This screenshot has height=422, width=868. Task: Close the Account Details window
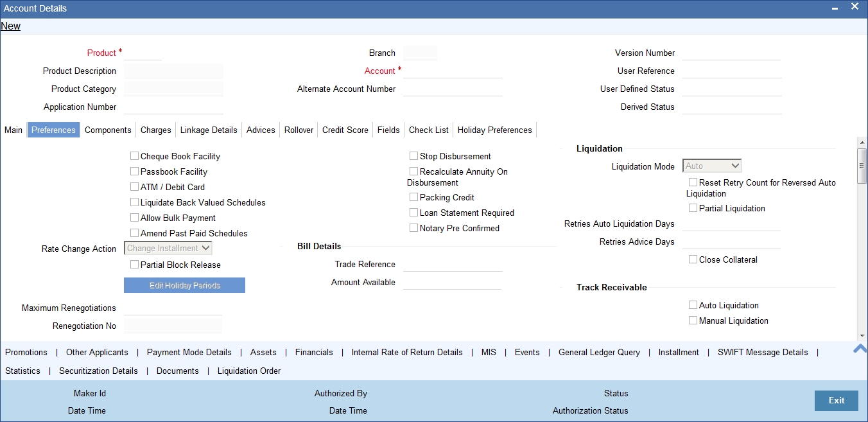pos(855,6)
